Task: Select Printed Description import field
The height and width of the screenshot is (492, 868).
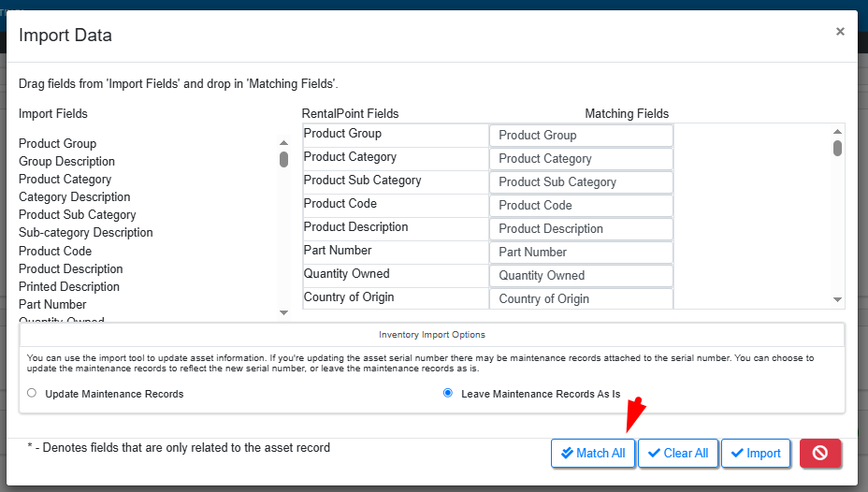Action: (x=69, y=286)
